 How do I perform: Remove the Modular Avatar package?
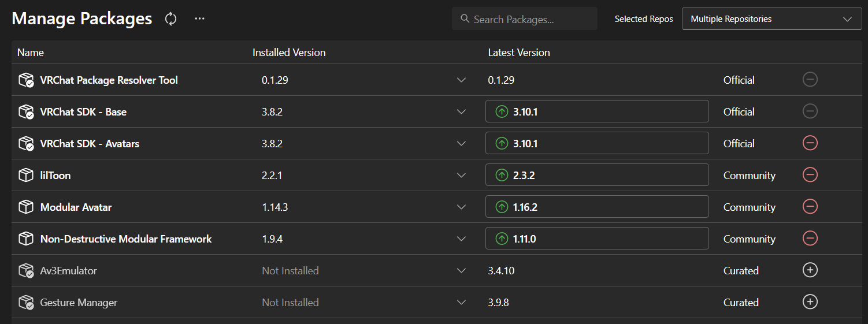[x=810, y=206]
